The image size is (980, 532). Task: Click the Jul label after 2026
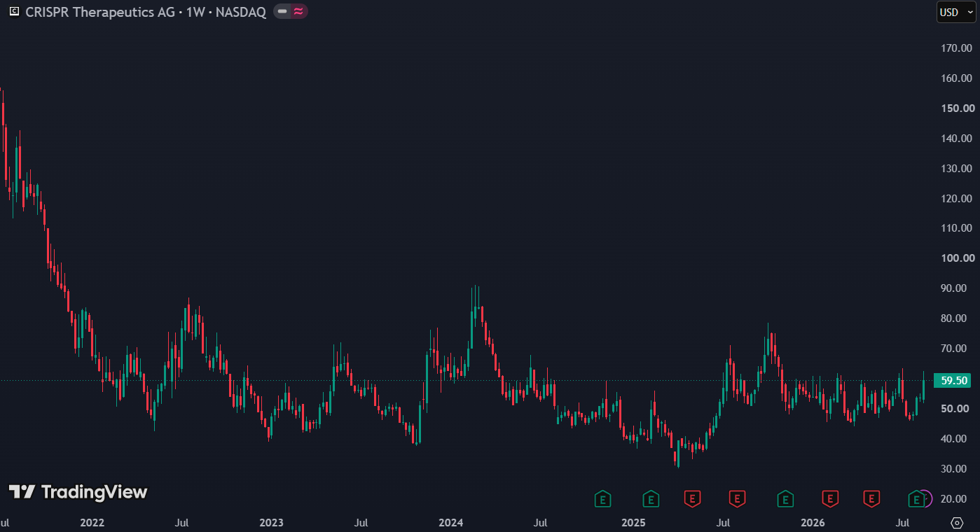click(903, 523)
